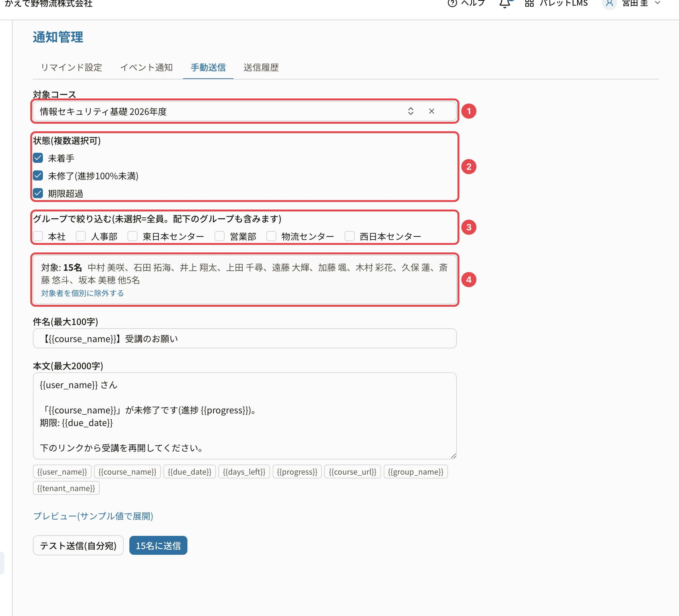
Task: Insert the {{tenant_name}} variable chip
Action: tap(66, 488)
